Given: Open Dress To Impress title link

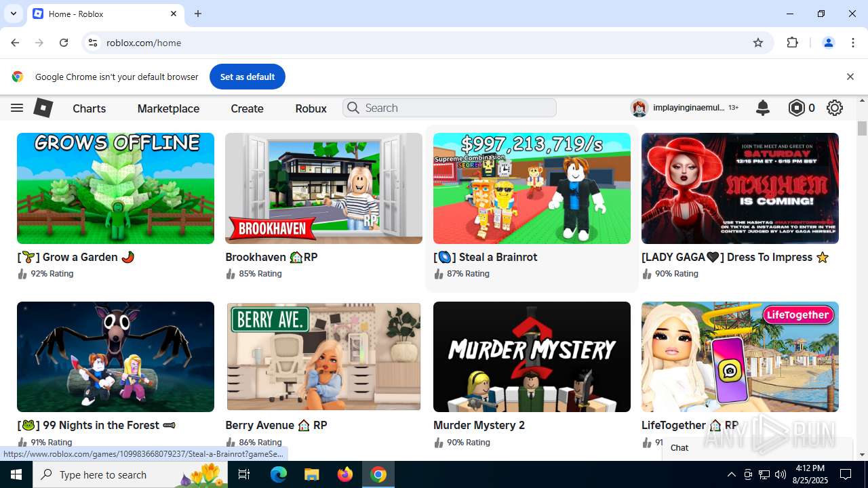Looking at the screenshot, I should coord(735,258).
